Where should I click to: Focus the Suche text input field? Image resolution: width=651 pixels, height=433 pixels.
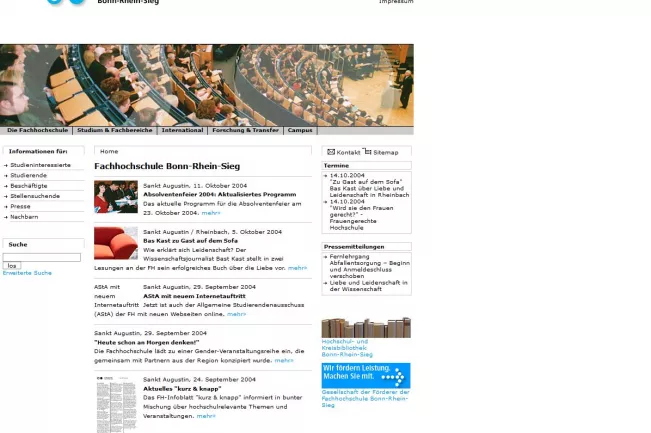click(42, 257)
